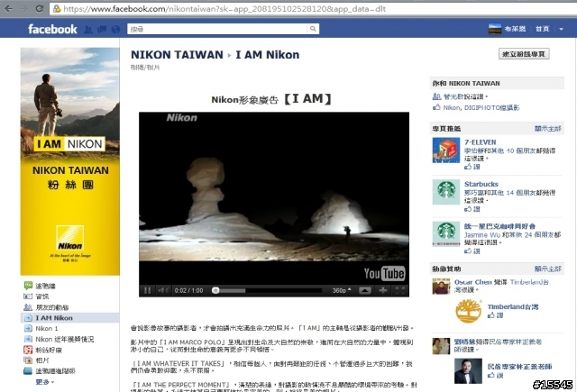This screenshot has width=577, height=392.
Task: Go back with the browser back arrow
Action: pyautogui.click(x=8, y=8)
